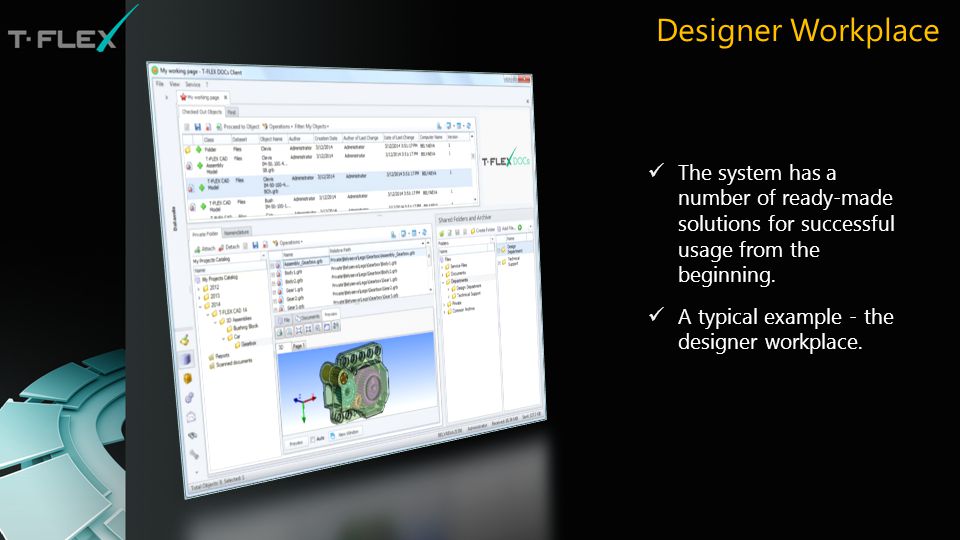Click save icon in Private Folder toolbar
This screenshot has width=960, height=540.
pos(255,245)
